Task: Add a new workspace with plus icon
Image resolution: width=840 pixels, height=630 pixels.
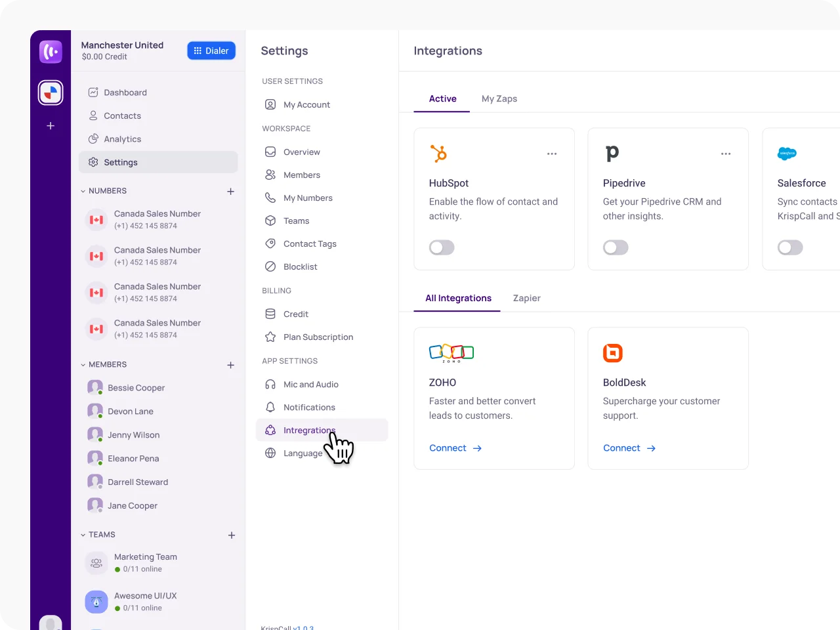Action: (51, 125)
